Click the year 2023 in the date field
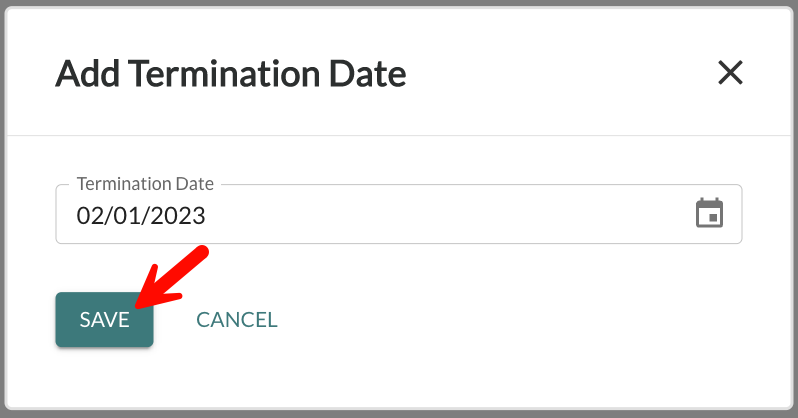 coord(178,215)
